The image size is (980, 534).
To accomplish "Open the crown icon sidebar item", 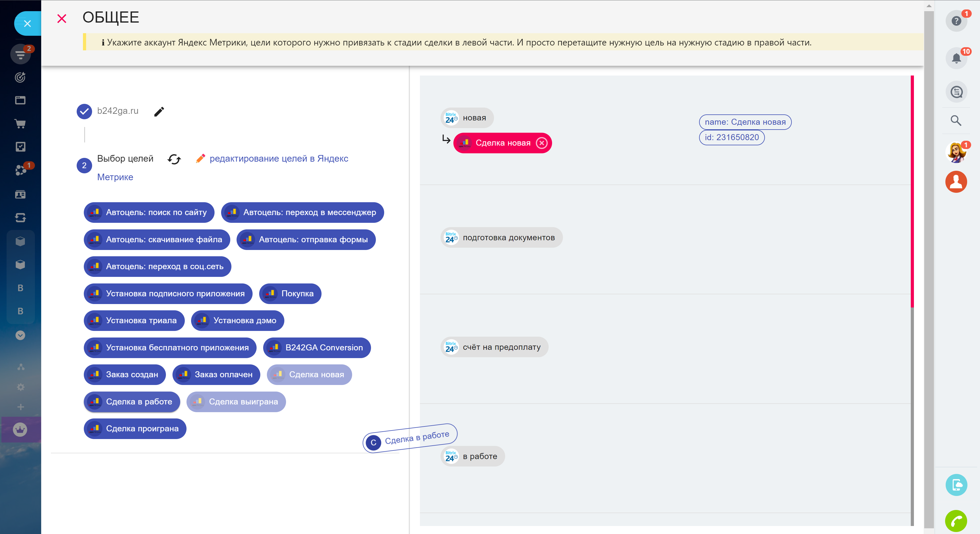I will [x=20, y=430].
